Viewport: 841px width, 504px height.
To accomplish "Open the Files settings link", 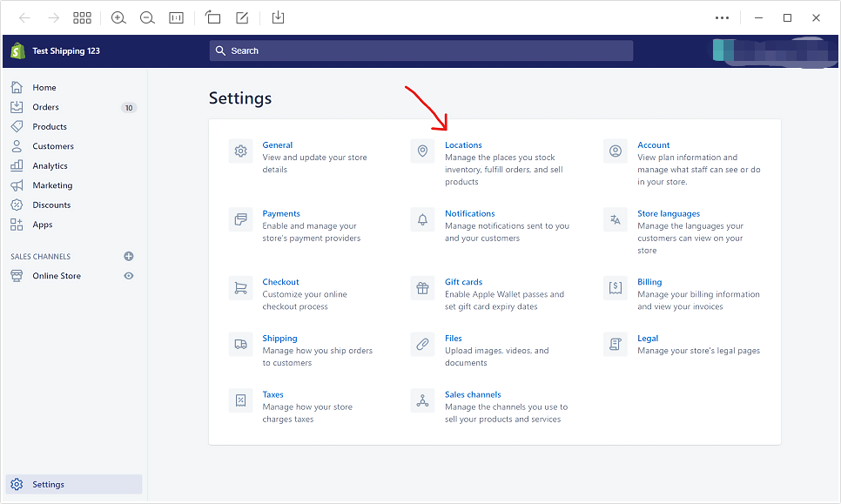I will pyautogui.click(x=454, y=338).
